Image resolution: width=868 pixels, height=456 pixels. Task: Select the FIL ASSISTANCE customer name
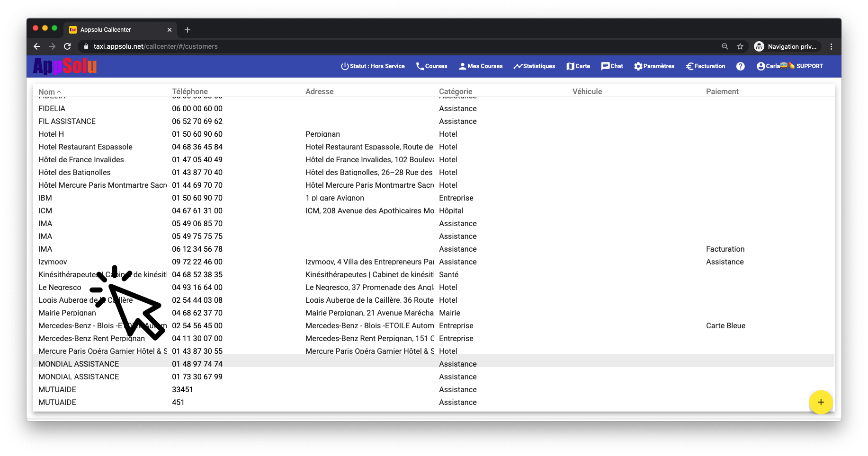click(x=67, y=122)
